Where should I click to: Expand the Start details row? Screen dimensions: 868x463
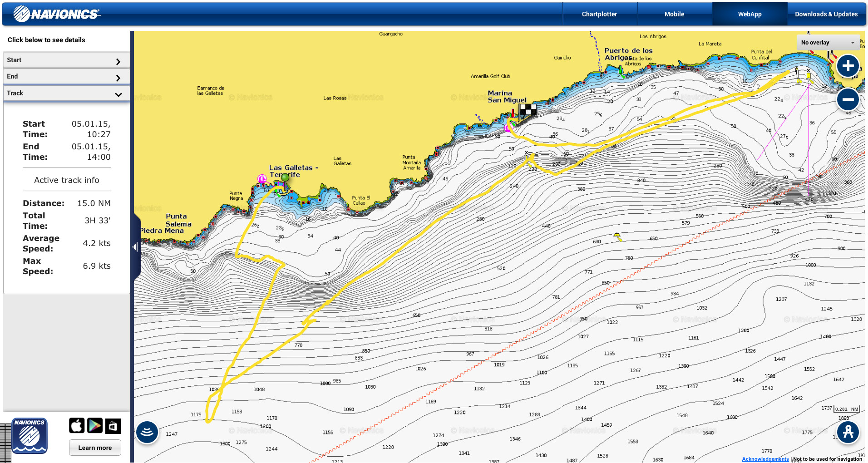tap(66, 60)
